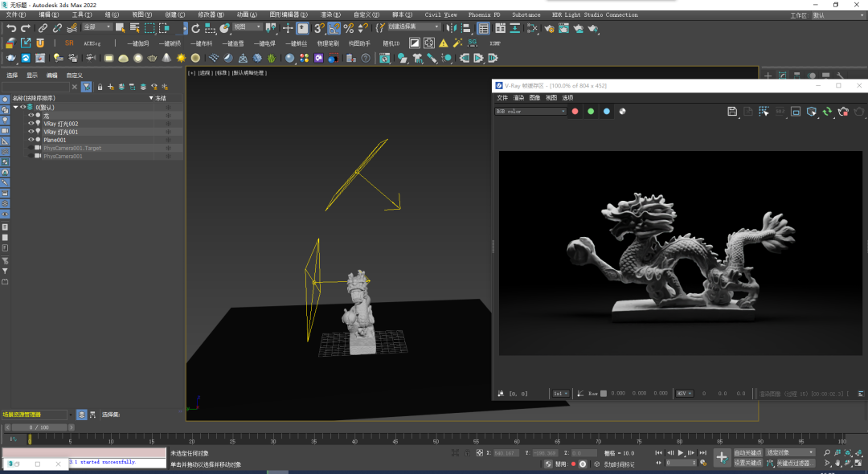868x474 pixels.
Task: Toggle visibility of VRay 灯光002
Action: 31,124
